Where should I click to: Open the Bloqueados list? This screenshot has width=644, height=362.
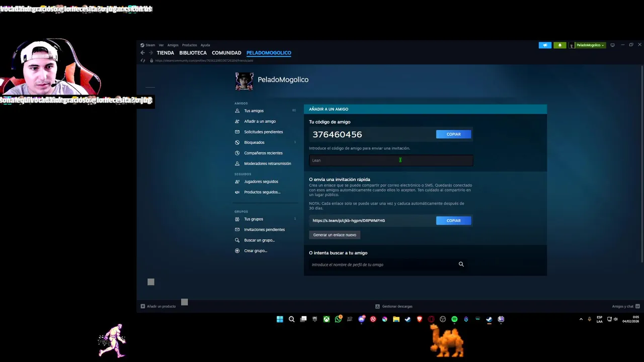coord(254,142)
